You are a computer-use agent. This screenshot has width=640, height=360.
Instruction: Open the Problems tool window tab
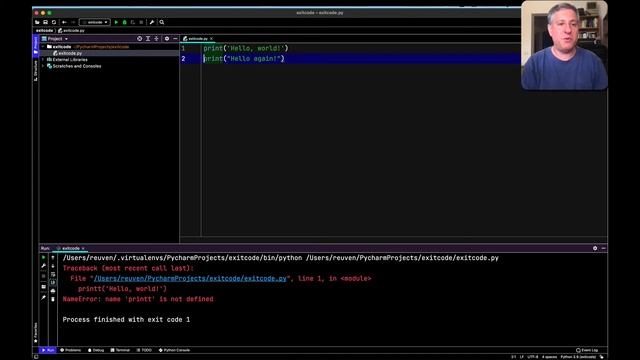71,350
